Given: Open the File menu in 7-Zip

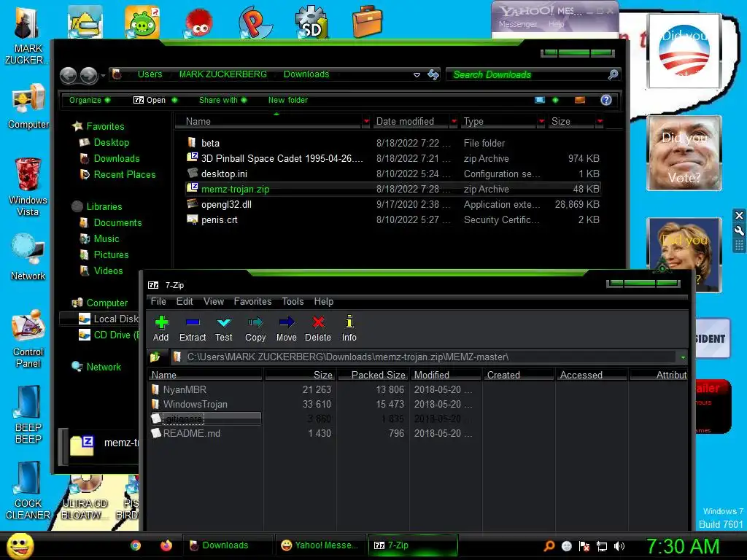Looking at the screenshot, I should tap(158, 301).
